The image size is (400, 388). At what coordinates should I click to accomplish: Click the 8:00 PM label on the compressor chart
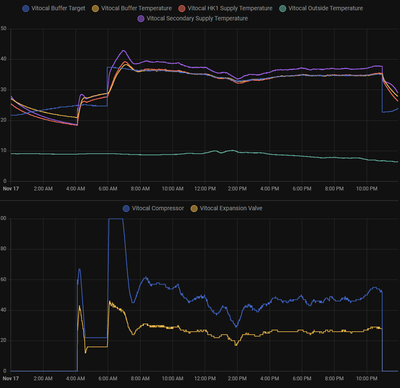click(x=334, y=378)
